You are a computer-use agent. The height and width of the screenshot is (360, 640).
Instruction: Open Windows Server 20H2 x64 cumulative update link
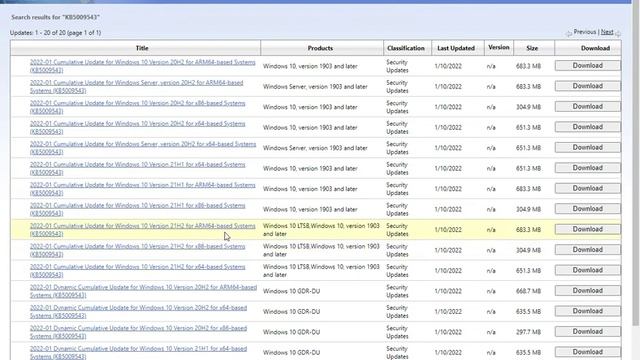143,148
